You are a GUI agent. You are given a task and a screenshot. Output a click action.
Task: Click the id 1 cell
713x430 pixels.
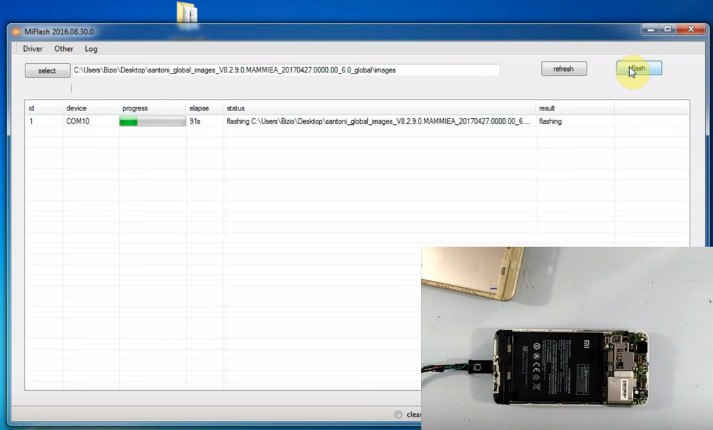pyautogui.click(x=31, y=121)
